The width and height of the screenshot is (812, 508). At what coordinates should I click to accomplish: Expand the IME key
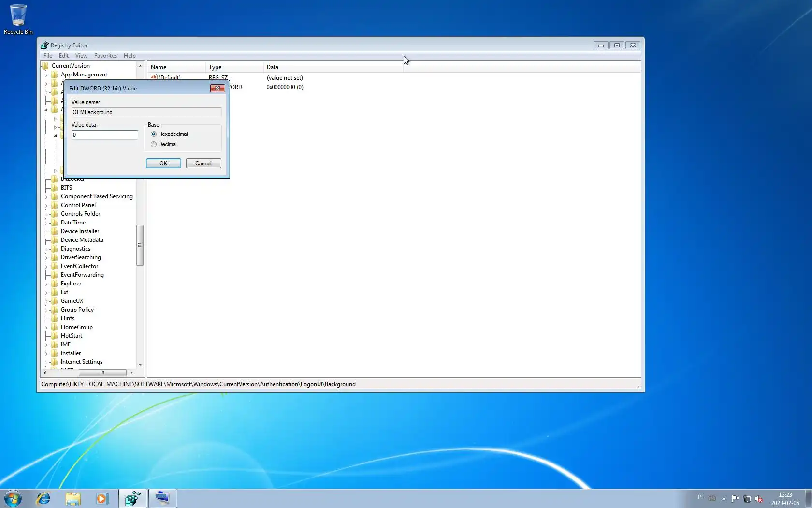pyautogui.click(x=46, y=345)
